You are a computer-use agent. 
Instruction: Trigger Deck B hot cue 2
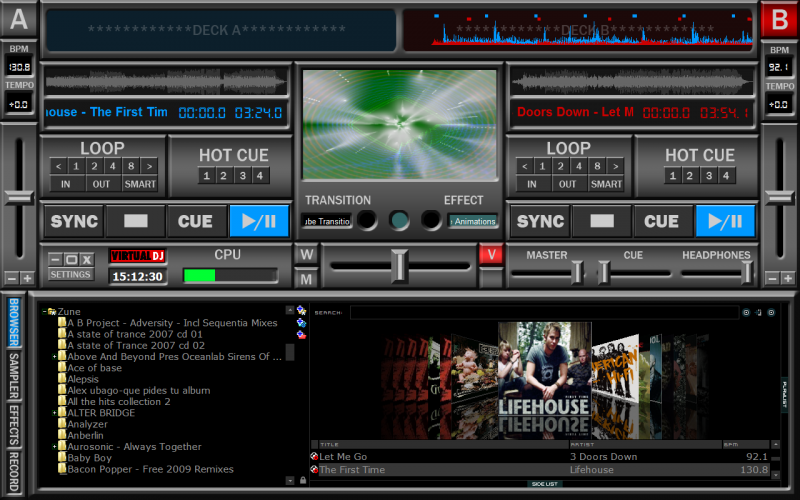coord(690,176)
